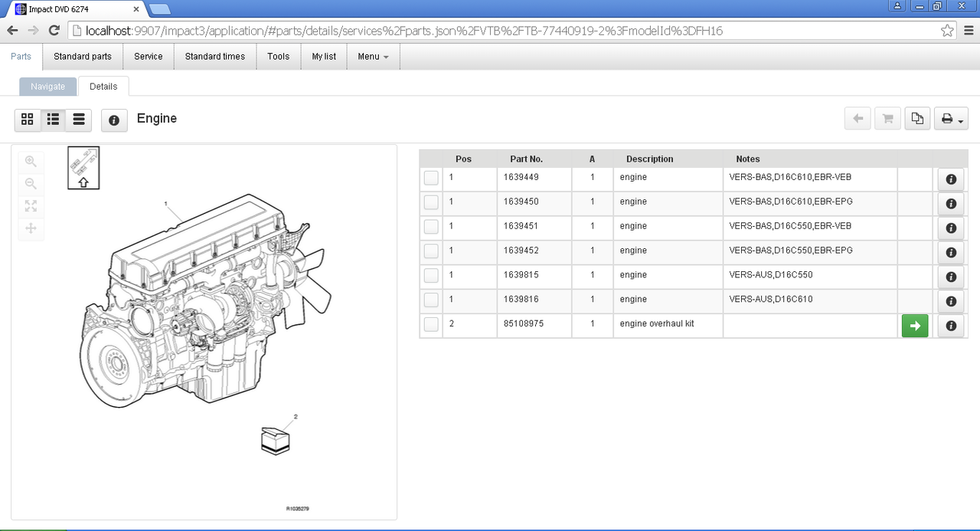Open green arrow for engine overhaul kit
Image resolution: width=980 pixels, height=531 pixels.
(x=915, y=326)
